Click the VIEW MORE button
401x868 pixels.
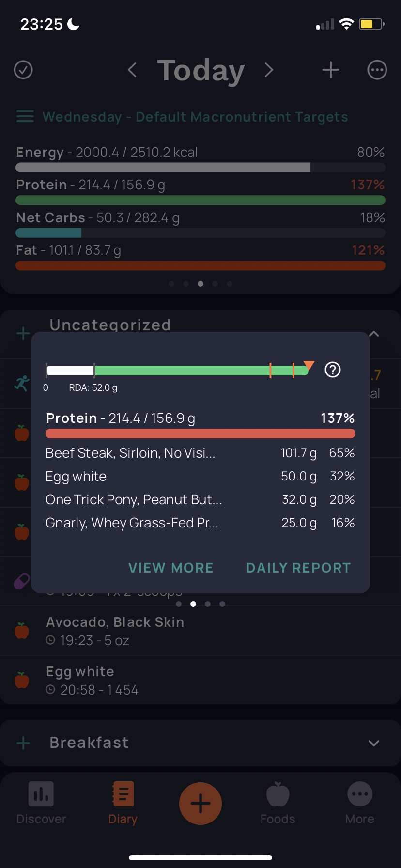pyautogui.click(x=171, y=568)
